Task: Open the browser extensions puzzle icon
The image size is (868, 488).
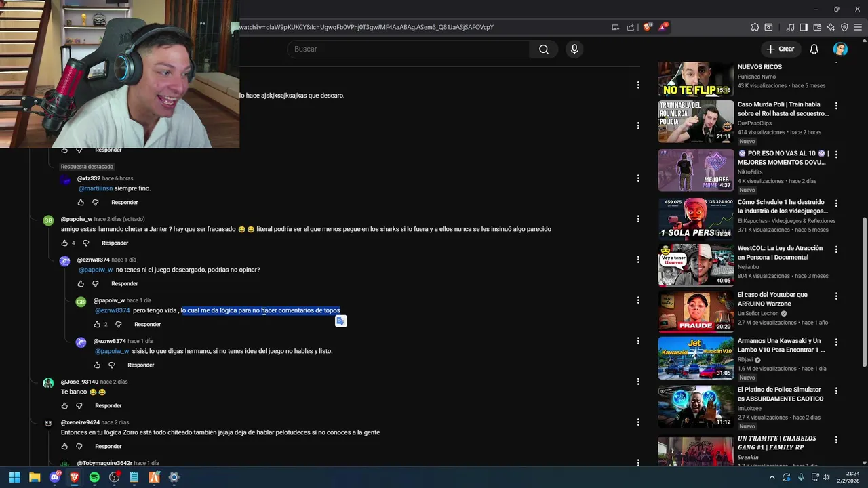Action: coord(755,27)
